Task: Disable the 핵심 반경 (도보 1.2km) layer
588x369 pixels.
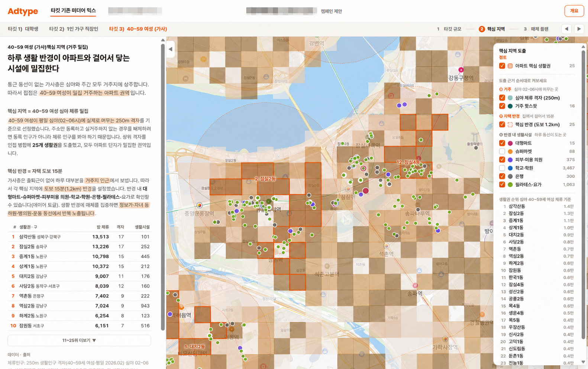Action: click(502, 125)
